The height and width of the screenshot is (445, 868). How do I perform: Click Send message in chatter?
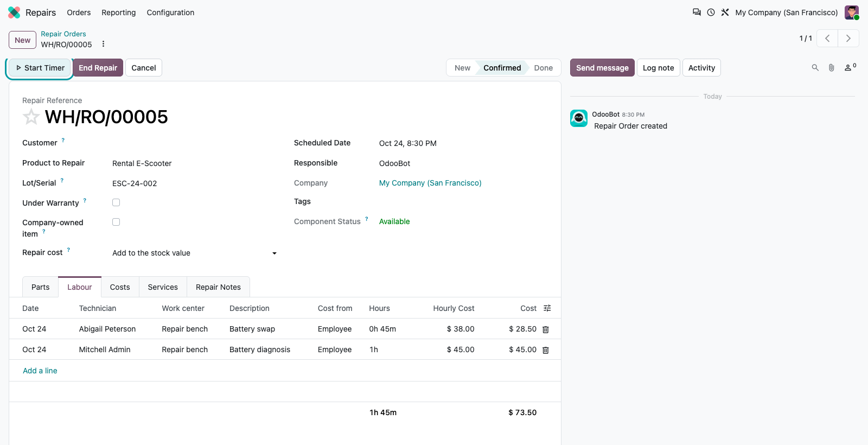click(602, 68)
